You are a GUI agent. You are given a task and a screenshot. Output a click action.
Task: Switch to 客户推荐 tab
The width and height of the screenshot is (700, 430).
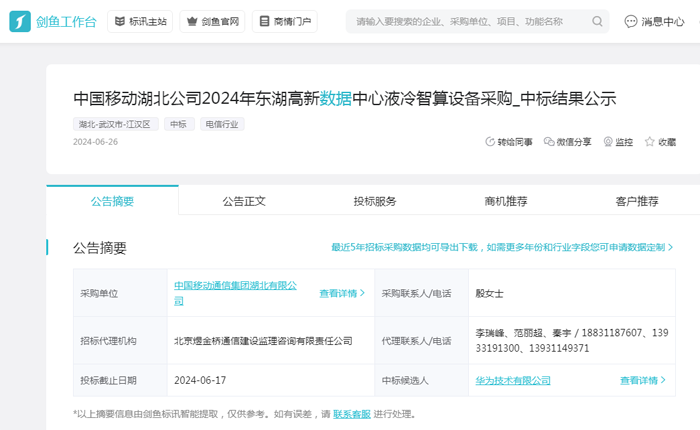point(637,201)
